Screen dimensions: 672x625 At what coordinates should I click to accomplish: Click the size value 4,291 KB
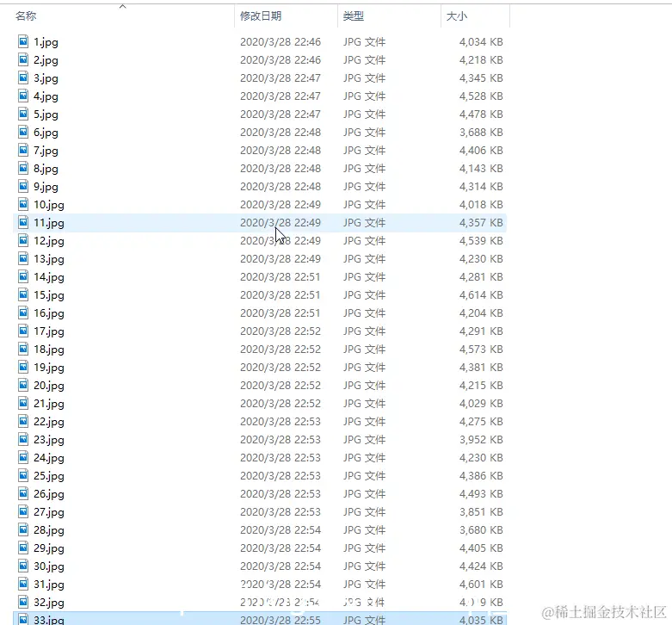tap(481, 331)
